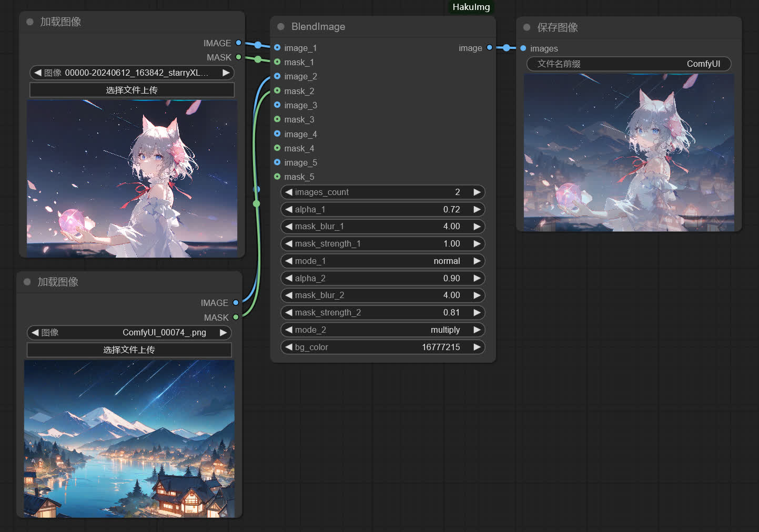The height and width of the screenshot is (532, 759).
Task: Select previous image before ComfyUI_00074_.png
Action: click(x=35, y=332)
